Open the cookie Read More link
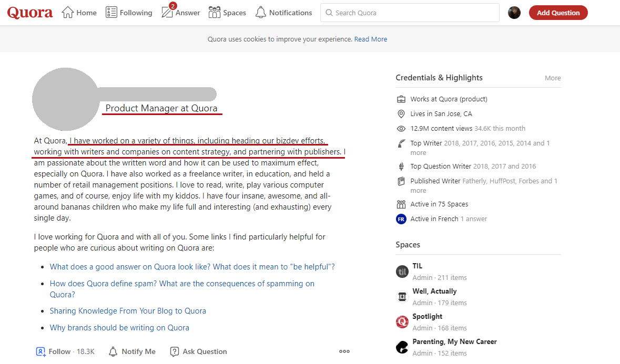This screenshot has width=620, height=364. pos(371,39)
